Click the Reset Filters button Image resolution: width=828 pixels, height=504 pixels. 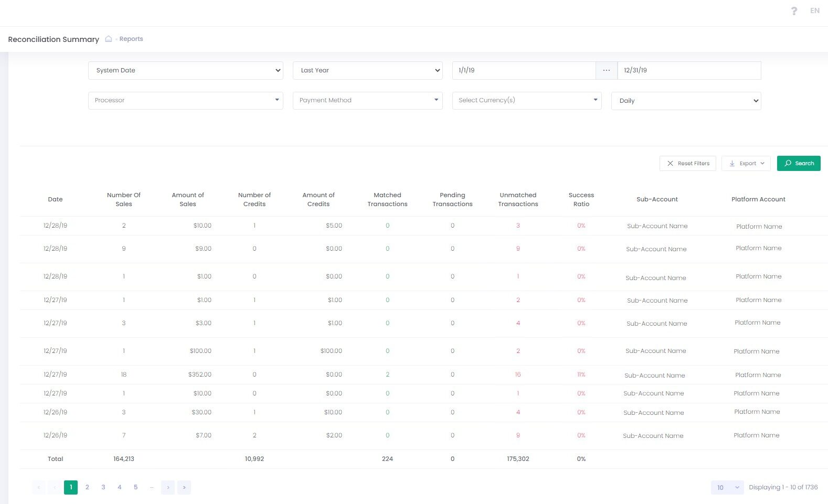tap(687, 163)
